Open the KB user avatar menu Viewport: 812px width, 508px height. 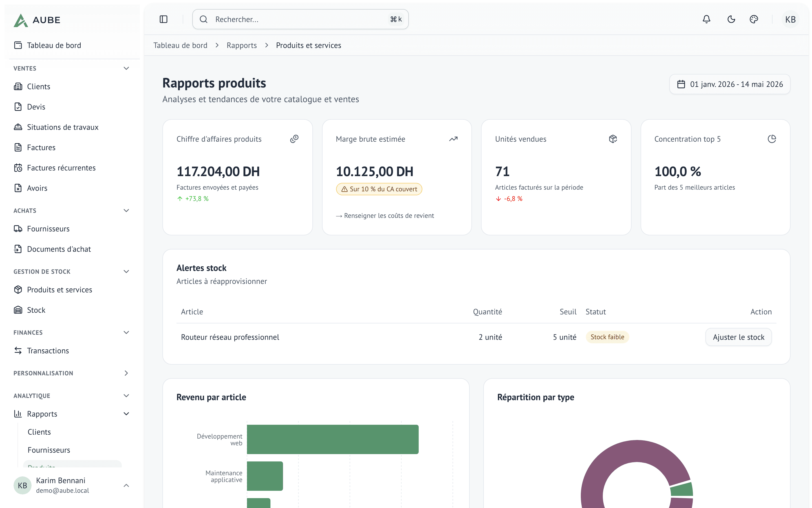tap(790, 19)
